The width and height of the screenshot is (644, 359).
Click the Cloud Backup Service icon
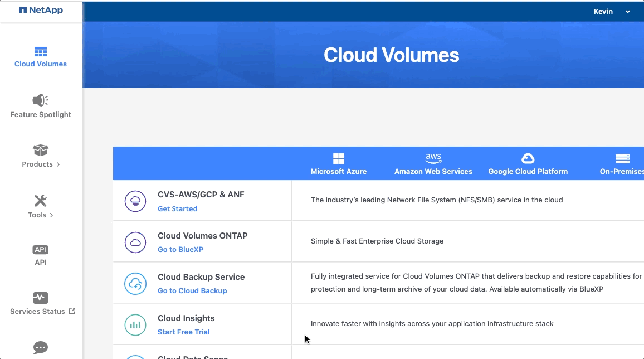click(135, 284)
